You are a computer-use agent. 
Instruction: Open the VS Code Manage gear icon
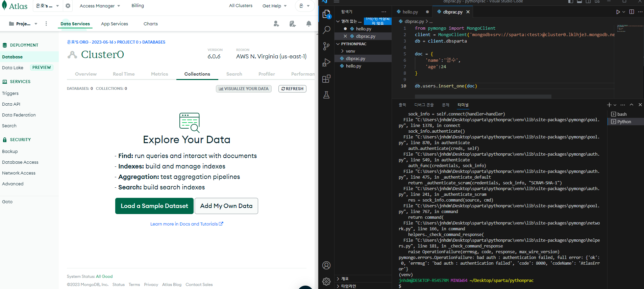[326, 281]
